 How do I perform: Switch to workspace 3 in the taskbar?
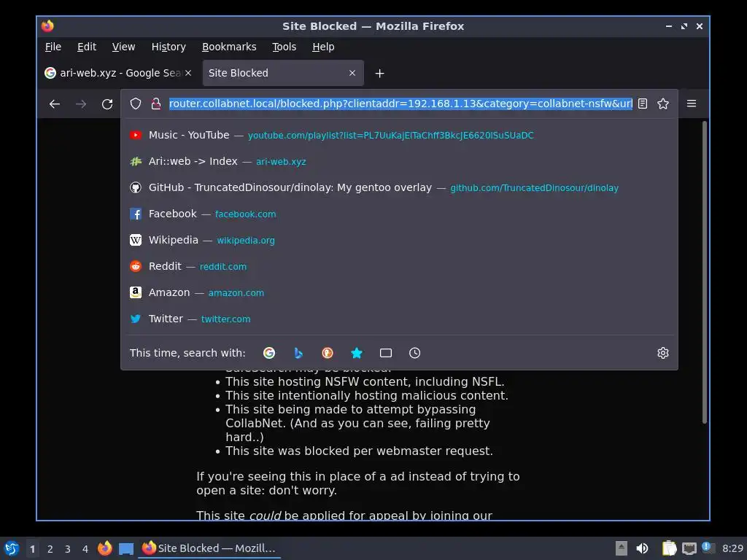[x=68, y=549]
